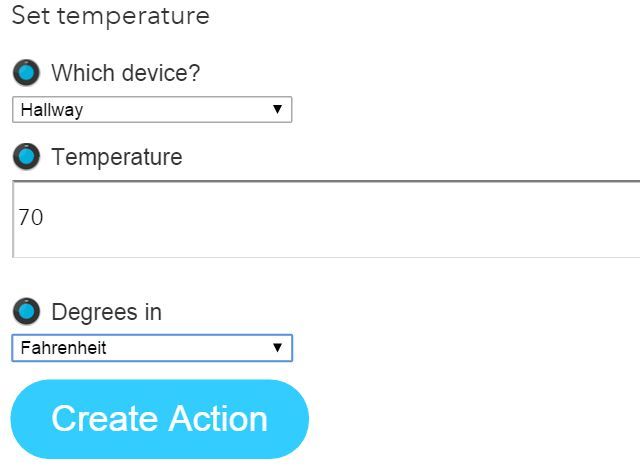
Task: Click the left edge of the temperature text box
Action: click(15, 219)
